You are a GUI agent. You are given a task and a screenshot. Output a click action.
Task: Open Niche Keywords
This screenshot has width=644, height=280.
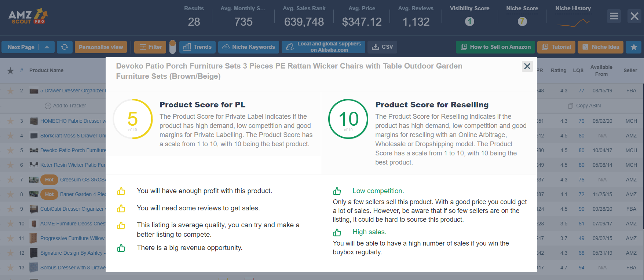(x=249, y=47)
